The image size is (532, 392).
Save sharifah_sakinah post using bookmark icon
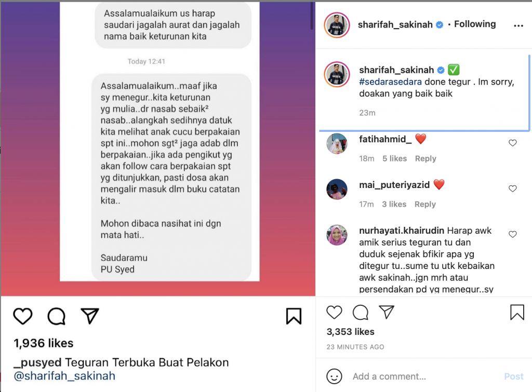coord(517,312)
